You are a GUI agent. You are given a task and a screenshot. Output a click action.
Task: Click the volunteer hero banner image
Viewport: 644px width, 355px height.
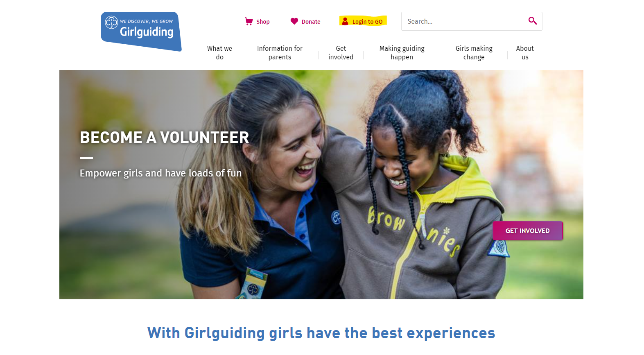pyautogui.click(x=321, y=185)
